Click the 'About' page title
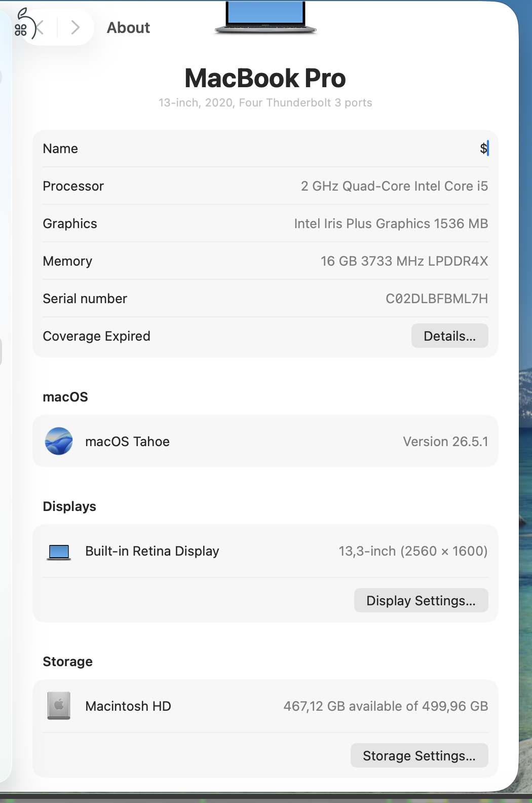The height and width of the screenshot is (803, 532). [128, 27]
